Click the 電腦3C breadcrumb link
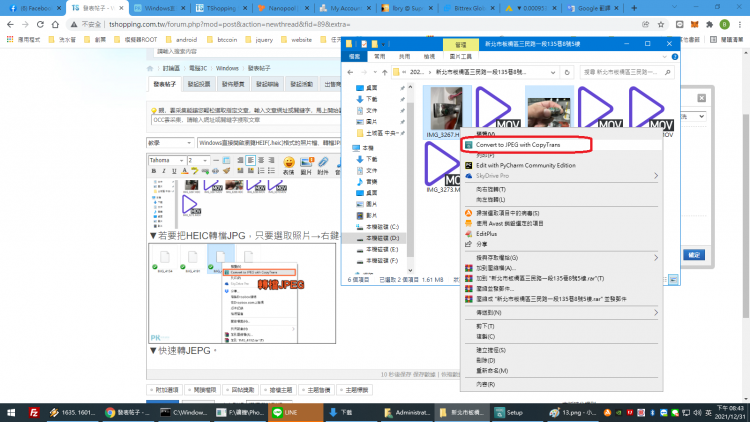 (198, 68)
